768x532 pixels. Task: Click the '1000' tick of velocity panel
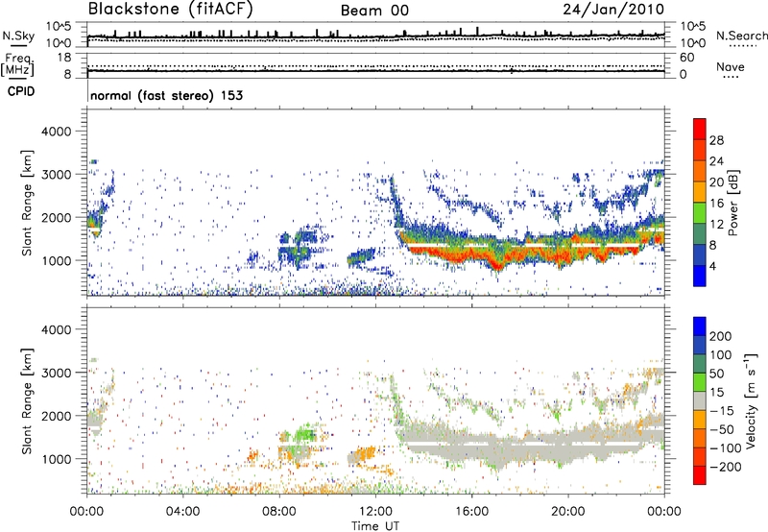tap(56, 459)
